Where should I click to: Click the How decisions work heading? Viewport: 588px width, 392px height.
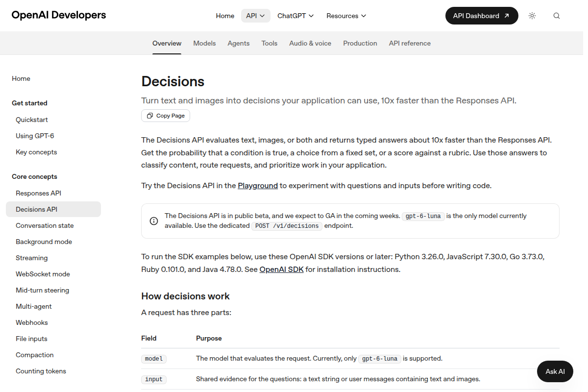point(185,296)
